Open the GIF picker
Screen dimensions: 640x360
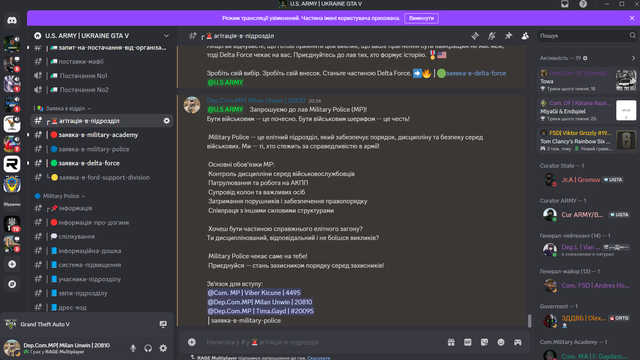click(x=468, y=342)
